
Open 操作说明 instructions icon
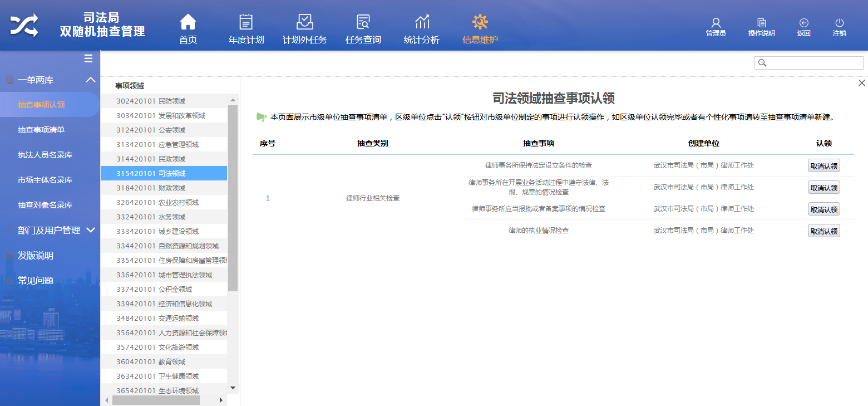coord(761,23)
